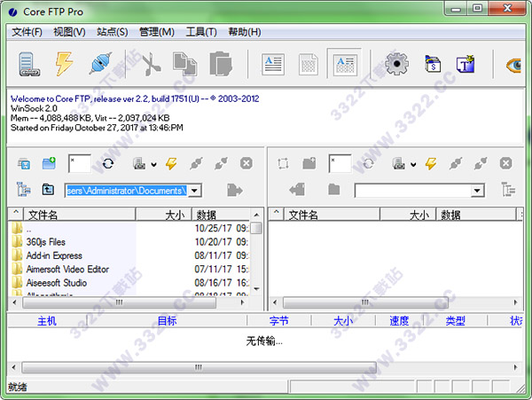Open the 视图(V) menu

[69, 32]
